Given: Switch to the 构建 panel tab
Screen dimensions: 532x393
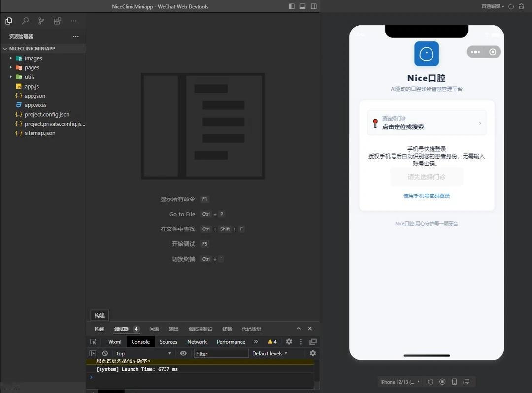Looking at the screenshot, I should tap(99, 329).
